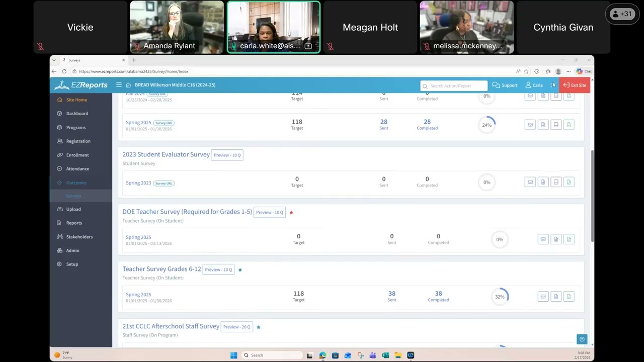Send email for the 24% Spring 2025 survey
The height and width of the screenshot is (362, 644).
point(530,125)
